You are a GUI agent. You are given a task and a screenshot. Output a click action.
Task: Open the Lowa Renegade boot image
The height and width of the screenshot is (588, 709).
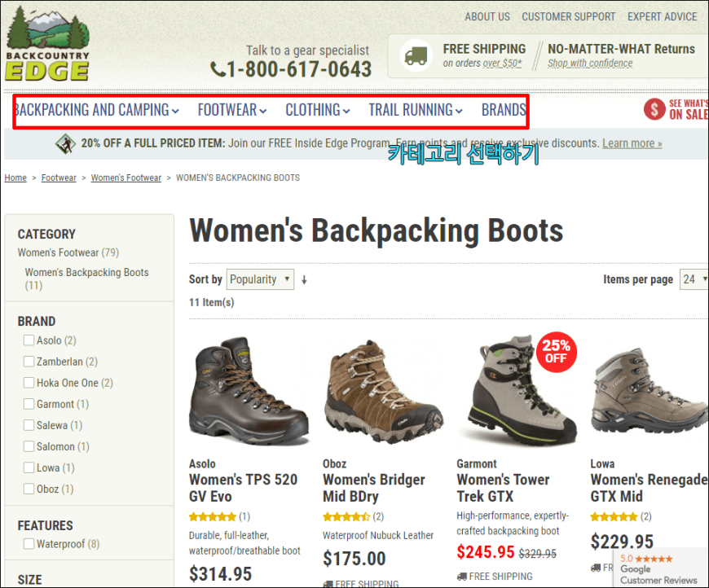coord(650,392)
